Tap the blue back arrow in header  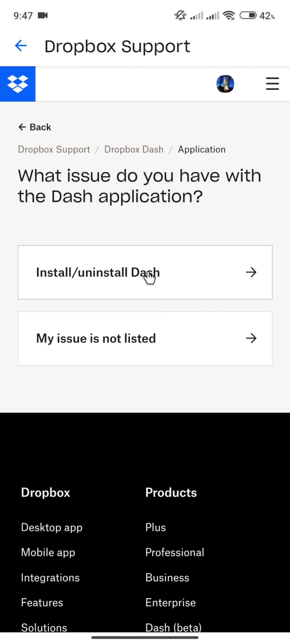(x=20, y=46)
